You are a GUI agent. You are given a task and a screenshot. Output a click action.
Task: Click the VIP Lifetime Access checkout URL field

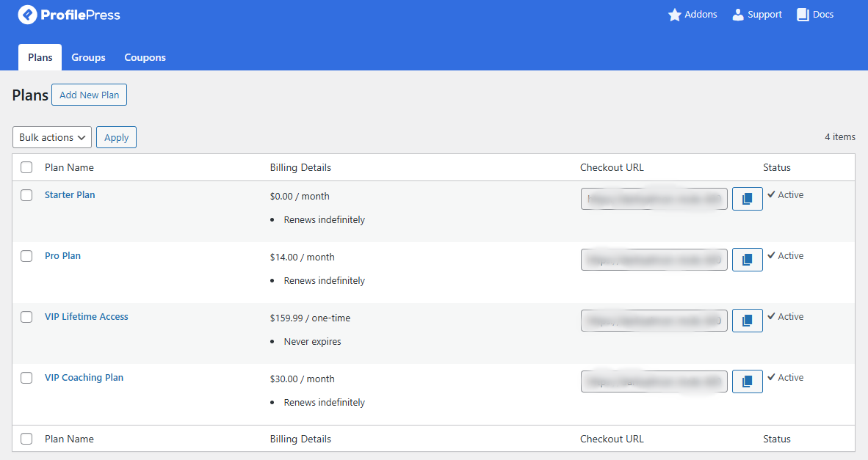tap(654, 321)
